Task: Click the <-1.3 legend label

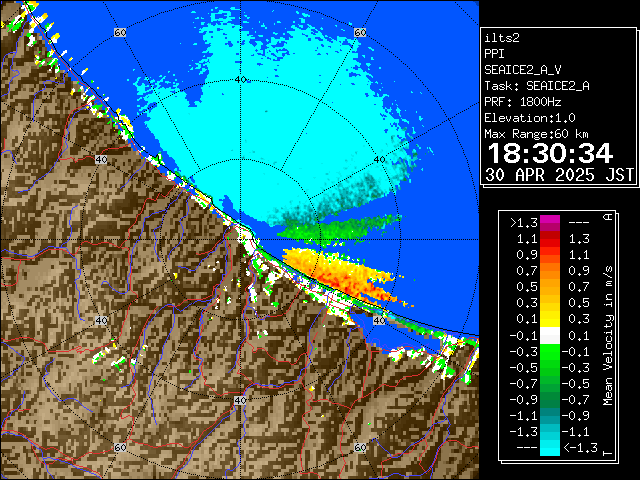Action: [x=580, y=448]
